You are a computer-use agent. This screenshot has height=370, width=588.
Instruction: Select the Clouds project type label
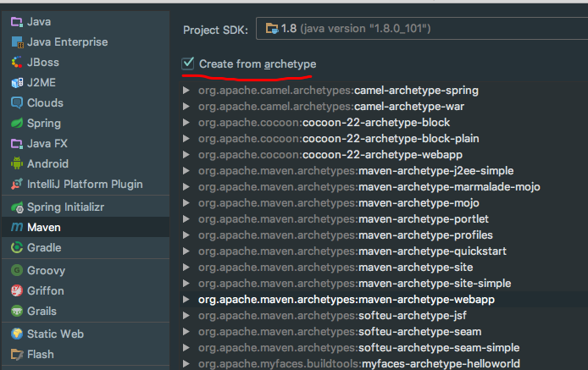click(x=46, y=103)
